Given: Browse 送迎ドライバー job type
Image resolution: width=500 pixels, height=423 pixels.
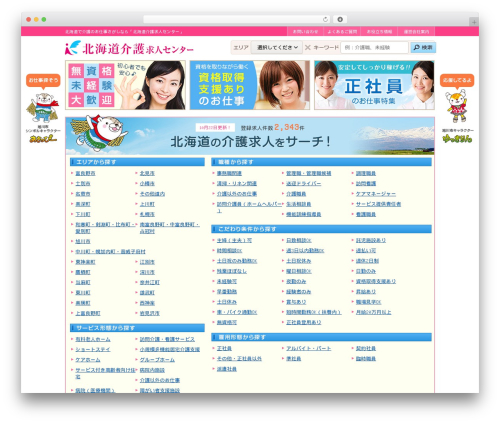Looking at the screenshot, I should pyautogui.click(x=303, y=184).
